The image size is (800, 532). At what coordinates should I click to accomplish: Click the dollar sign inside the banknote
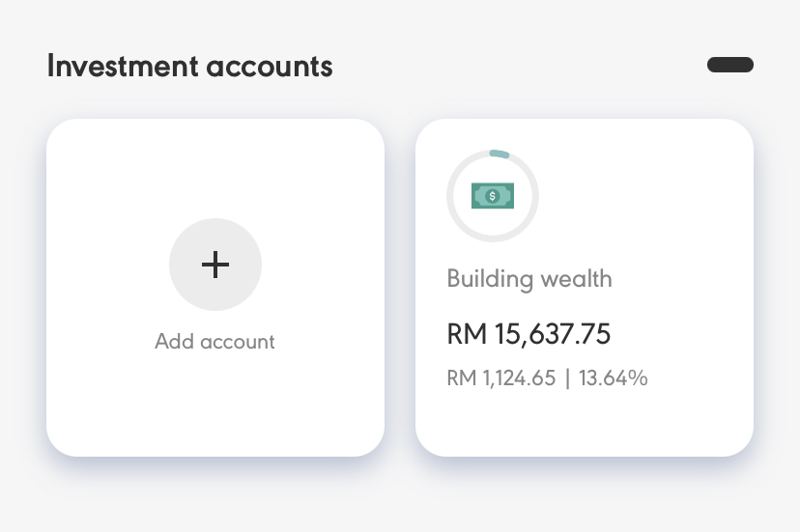493,197
